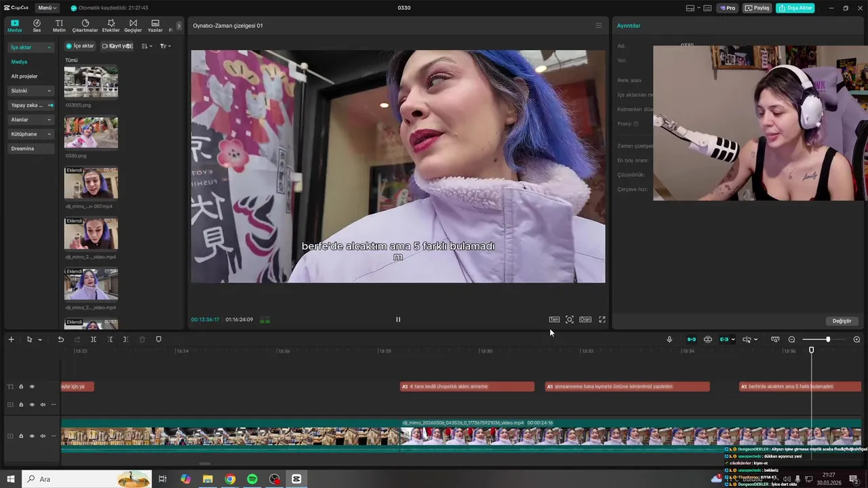Open the Efektler effects tab

111,26
